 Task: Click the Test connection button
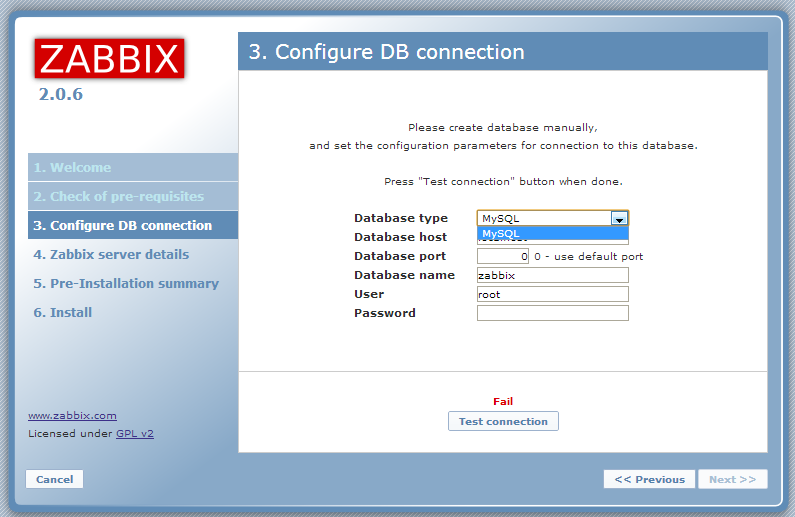click(503, 421)
